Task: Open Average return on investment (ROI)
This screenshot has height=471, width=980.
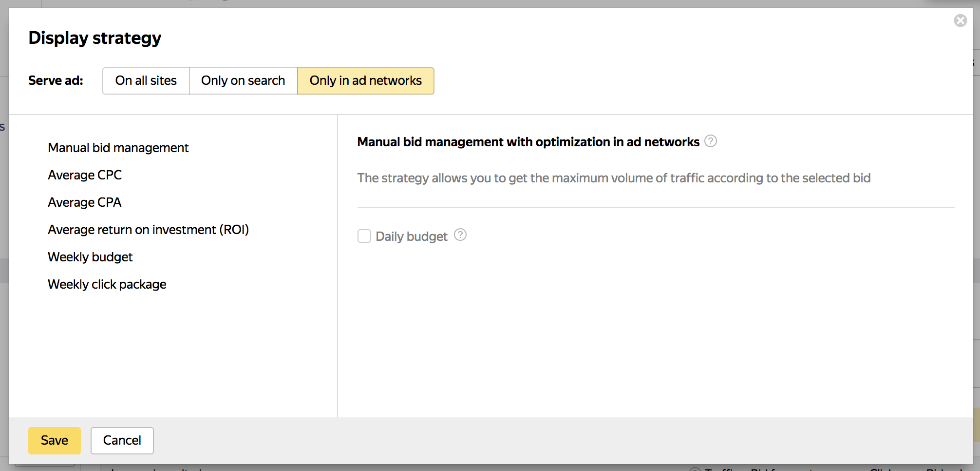Action: tap(148, 230)
